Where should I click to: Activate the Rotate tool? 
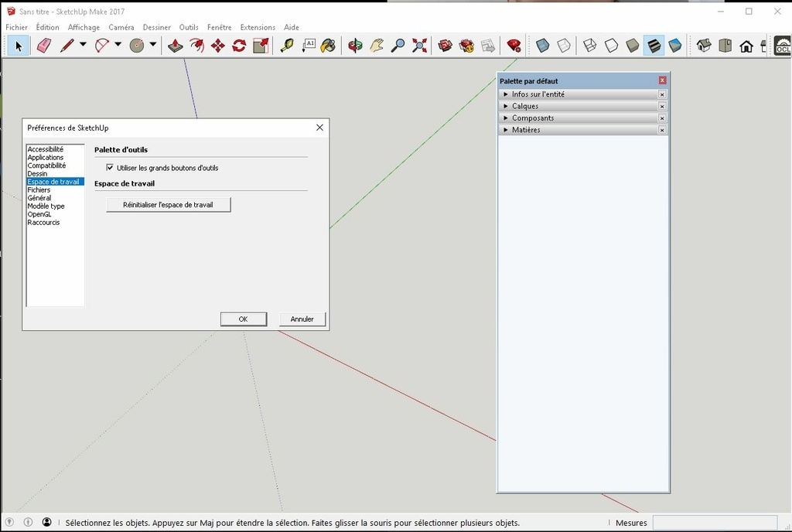pos(239,46)
